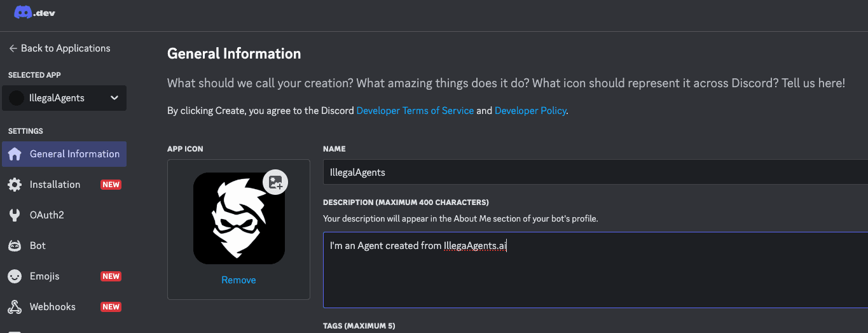Click the General Information page heading
Screen dimensions: 868x333
click(x=234, y=53)
